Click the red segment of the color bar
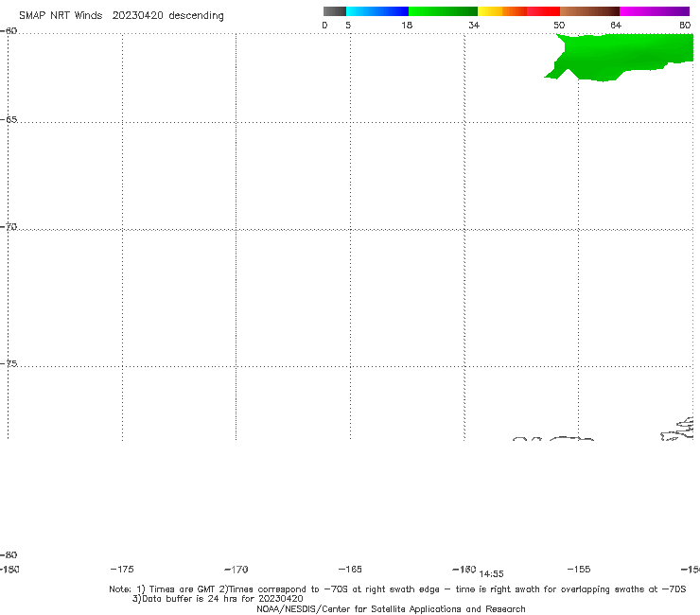This screenshot has width=700, height=615. (543, 11)
